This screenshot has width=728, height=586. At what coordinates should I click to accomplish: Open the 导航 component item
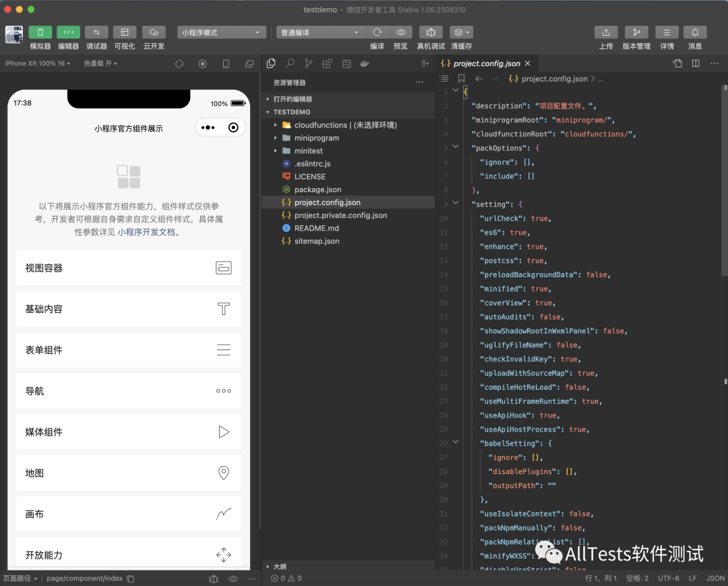click(129, 391)
